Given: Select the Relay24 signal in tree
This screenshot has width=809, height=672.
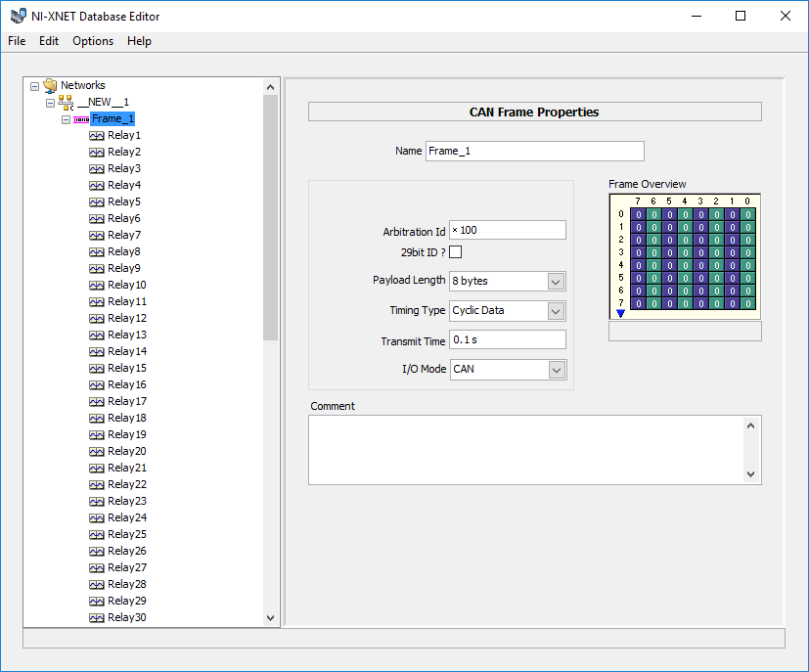Looking at the screenshot, I should pyautogui.click(x=127, y=517).
